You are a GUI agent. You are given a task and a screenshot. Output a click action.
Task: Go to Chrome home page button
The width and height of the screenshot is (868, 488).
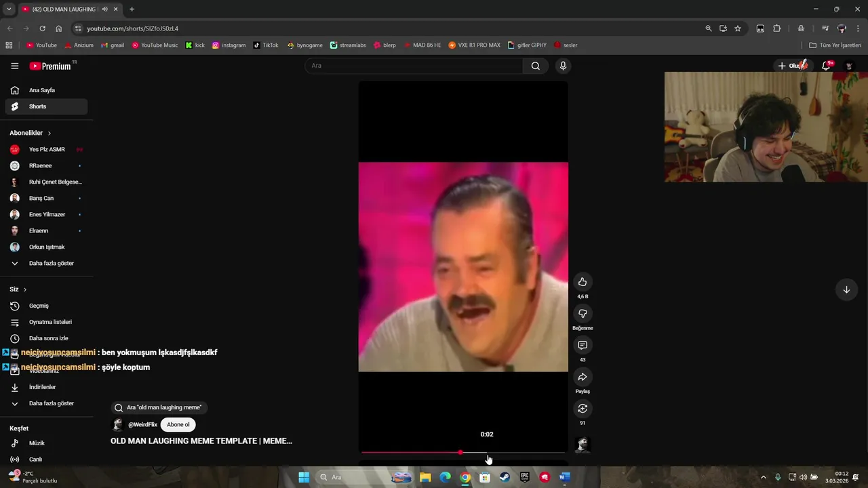pyautogui.click(x=58, y=28)
